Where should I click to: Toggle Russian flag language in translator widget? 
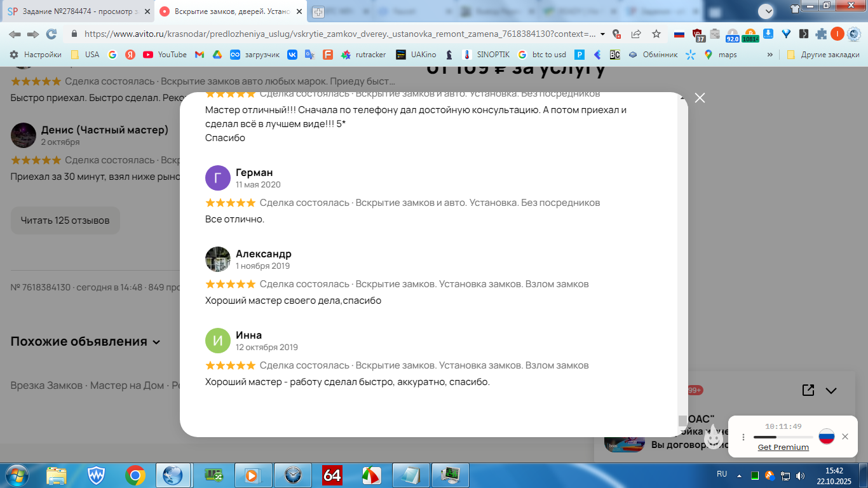coord(826,437)
